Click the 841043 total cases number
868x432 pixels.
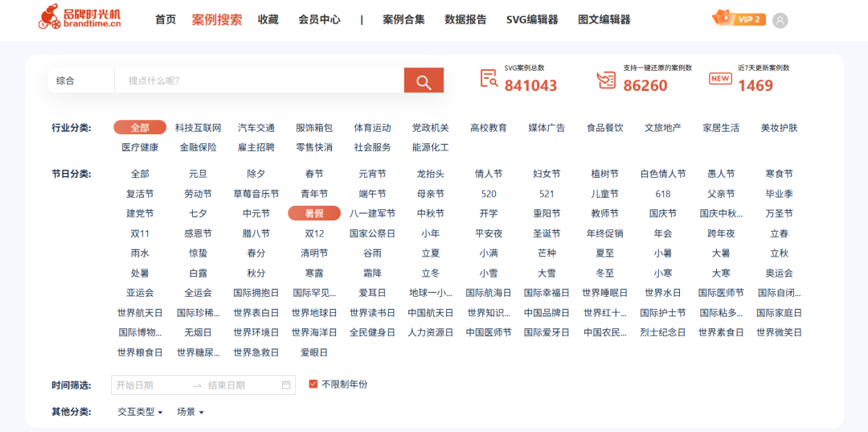[x=531, y=86]
